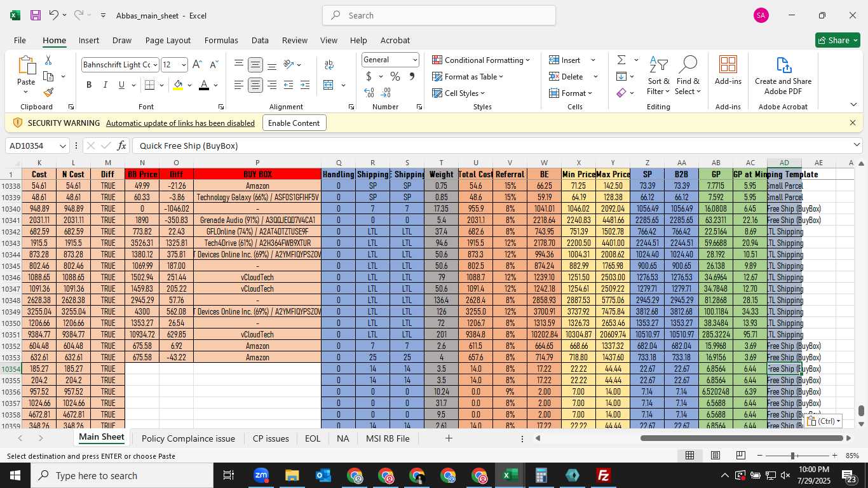Switch to Page Layout view in status bar
The image size is (868, 488).
715,456
